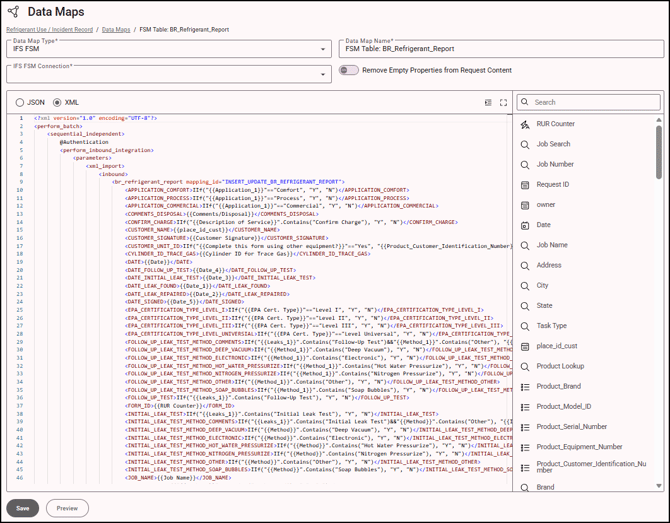Select the RUR Counter field icon
The width and height of the screenshot is (670, 523).
click(525, 124)
